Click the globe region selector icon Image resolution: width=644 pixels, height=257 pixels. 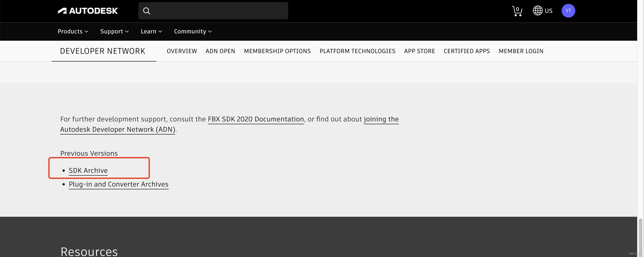537,11
